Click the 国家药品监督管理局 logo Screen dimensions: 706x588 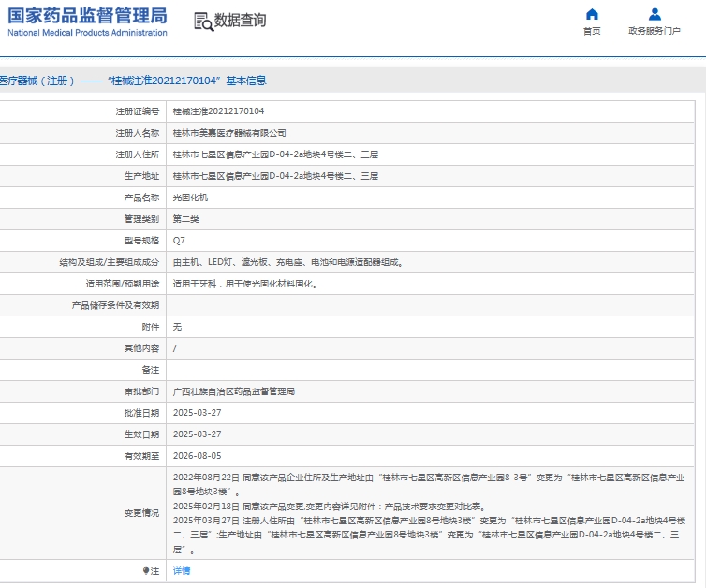point(87,15)
